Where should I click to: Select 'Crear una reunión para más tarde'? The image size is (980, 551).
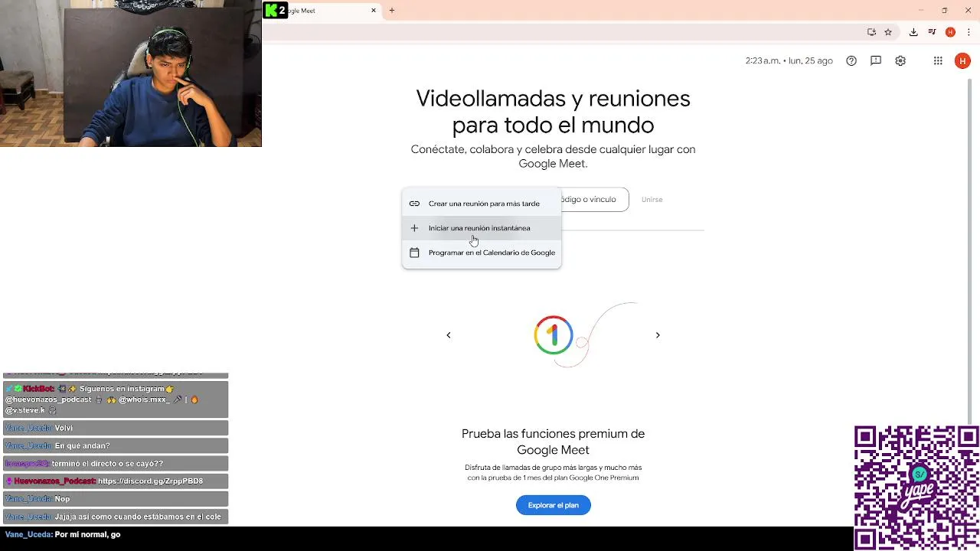(482, 204)
